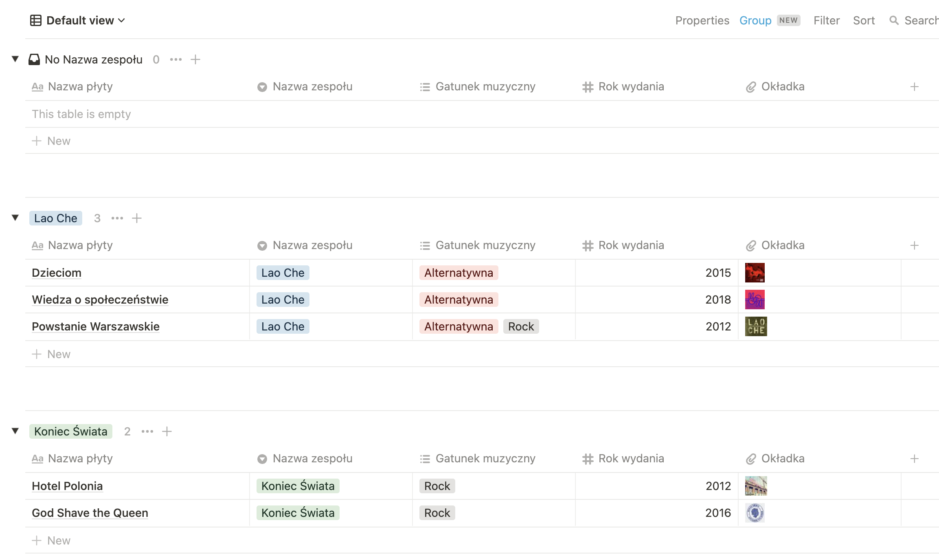Add new item to Koniec Świata group via plus

pos(167,431)
